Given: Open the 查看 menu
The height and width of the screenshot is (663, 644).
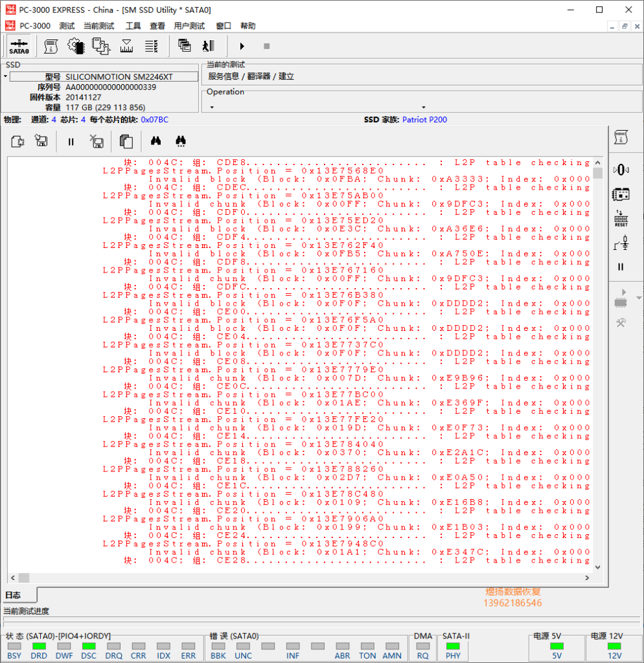Looking at the screenshot, I should pyautogui.click(x=157, y=26).
